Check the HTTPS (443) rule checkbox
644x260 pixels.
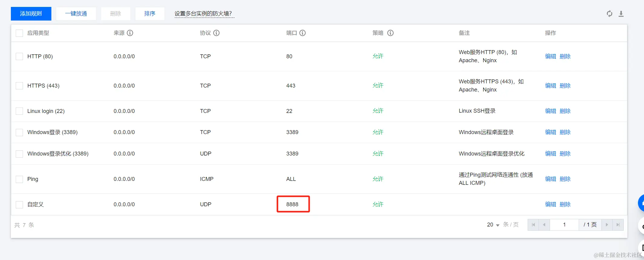[x=19, y=86]
